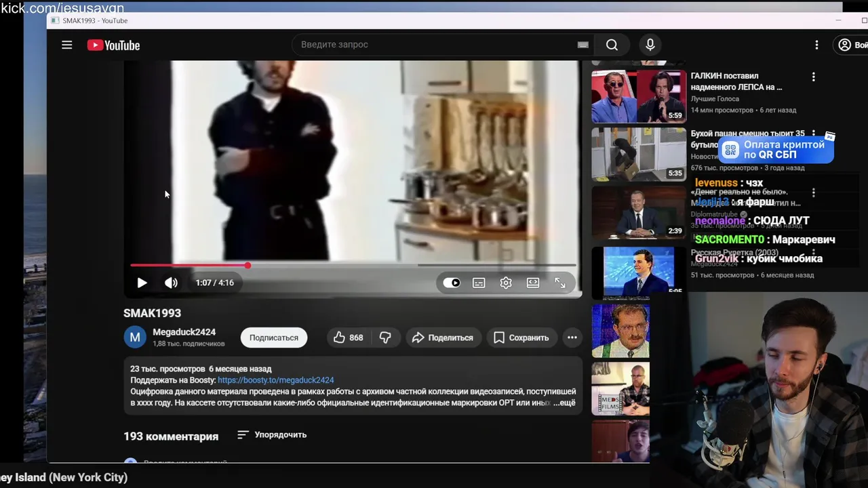The image size is (868, 488).
Task: Open options menu for ГАЛКИН video
Action: [813, 77]
